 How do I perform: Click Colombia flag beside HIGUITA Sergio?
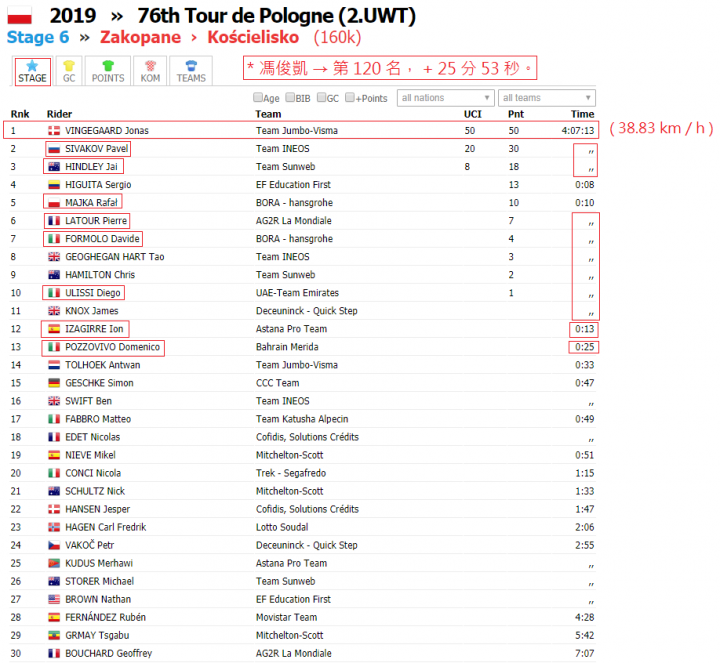[x=54, y=185]
